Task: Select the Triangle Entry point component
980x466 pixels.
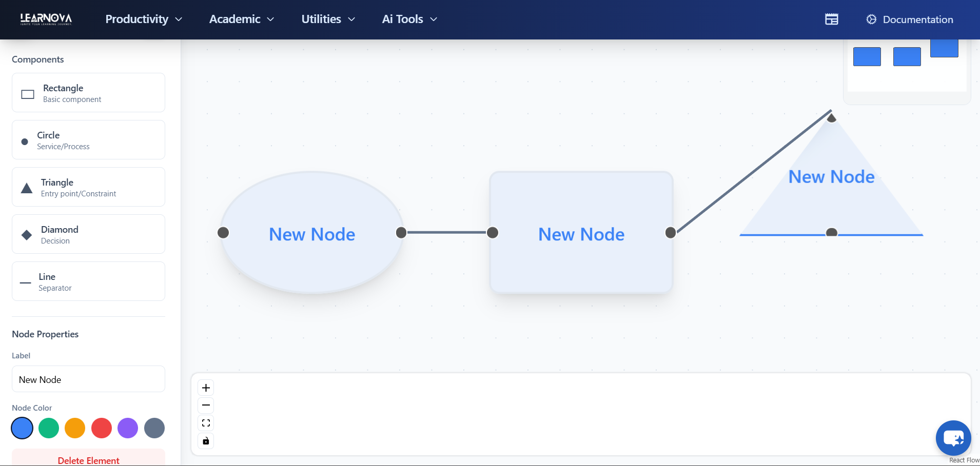Action: pos(88,187)
